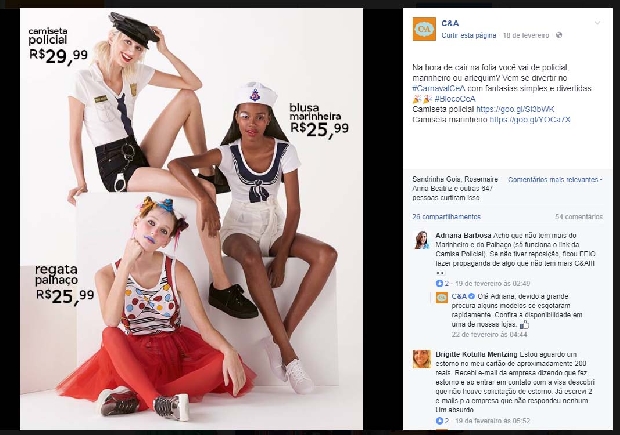This screenshot has width=620, height=435.
Task: Open the Camiseta policial goo.gl link
Action: pyautogui.click(x=515, y=109)
